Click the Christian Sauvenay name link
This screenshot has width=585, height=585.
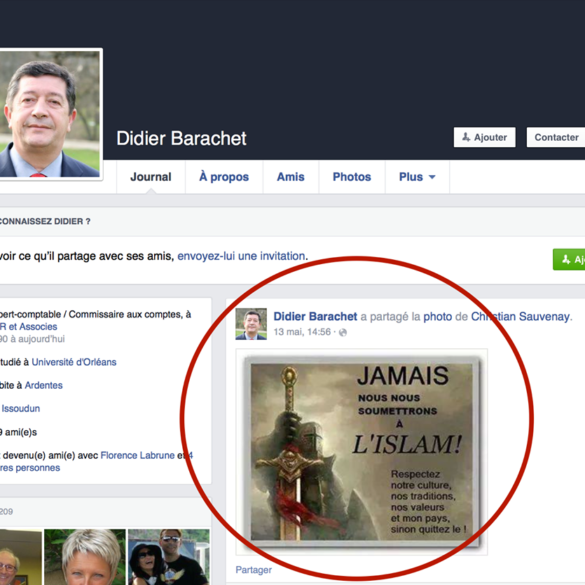point(520,316)
